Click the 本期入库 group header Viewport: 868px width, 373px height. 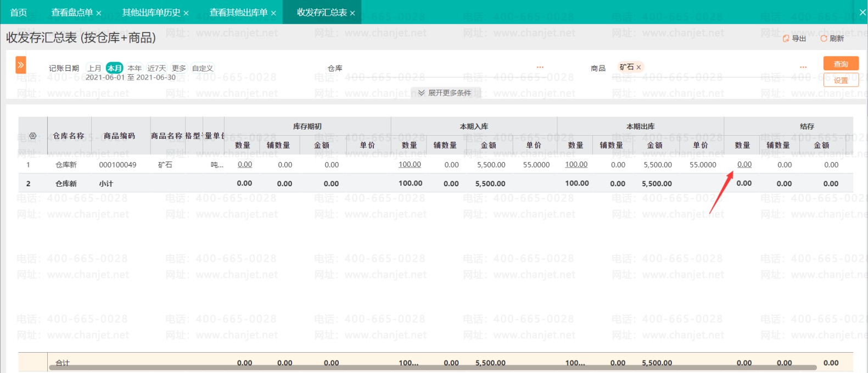pyautogui.click(x=474, y=126)
